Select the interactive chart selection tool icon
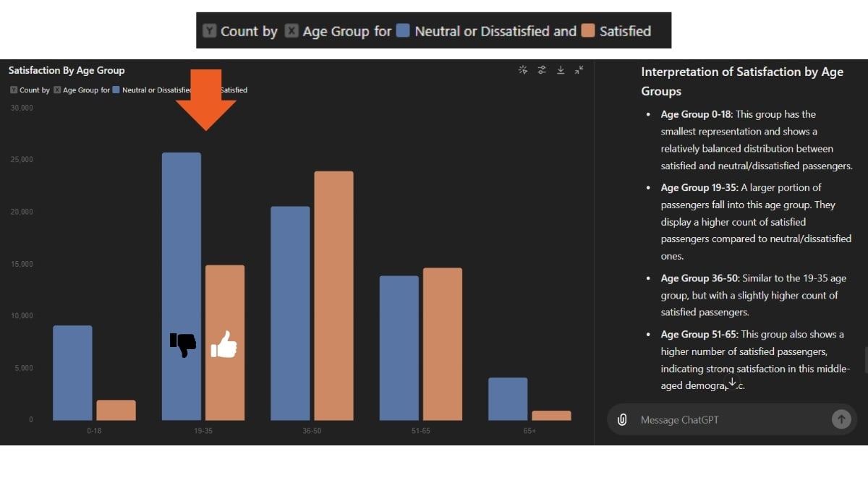Viewport: 868px width, 488px height. [523, 70]
